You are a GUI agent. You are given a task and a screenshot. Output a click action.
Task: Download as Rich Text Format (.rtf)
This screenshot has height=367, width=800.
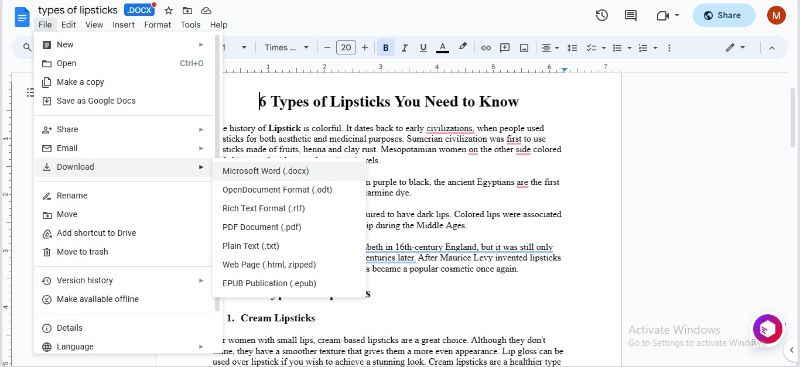click(x=289, y=208)
